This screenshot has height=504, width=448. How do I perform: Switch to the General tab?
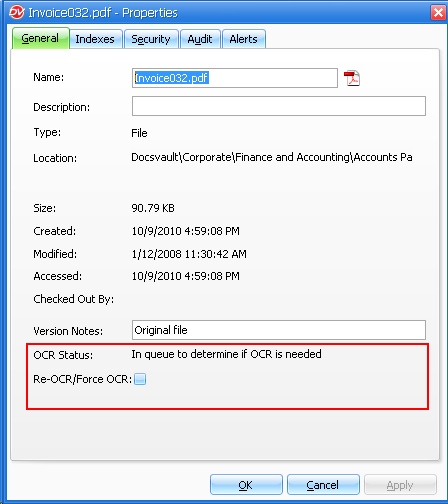pos(41,38)
